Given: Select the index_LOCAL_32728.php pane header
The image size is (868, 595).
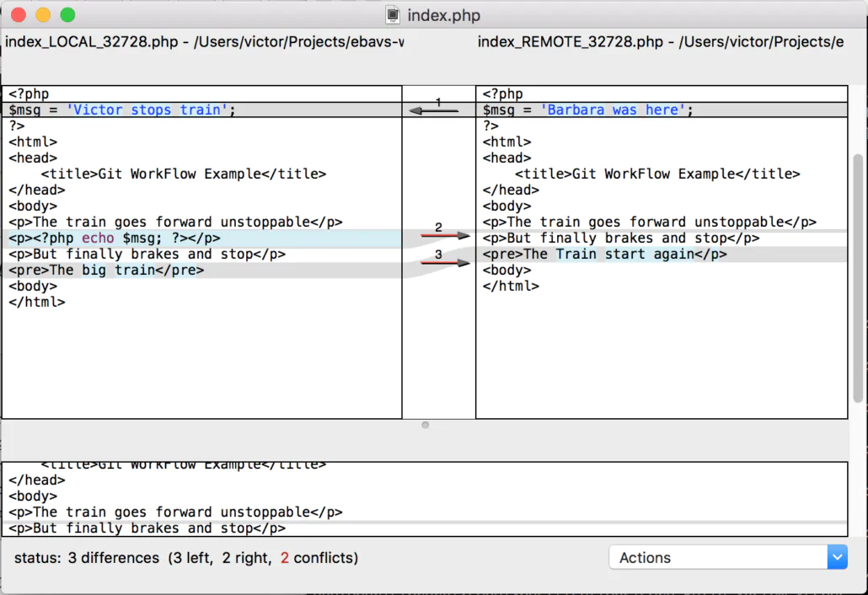Looking at the screenshot, I should [202, 41].
